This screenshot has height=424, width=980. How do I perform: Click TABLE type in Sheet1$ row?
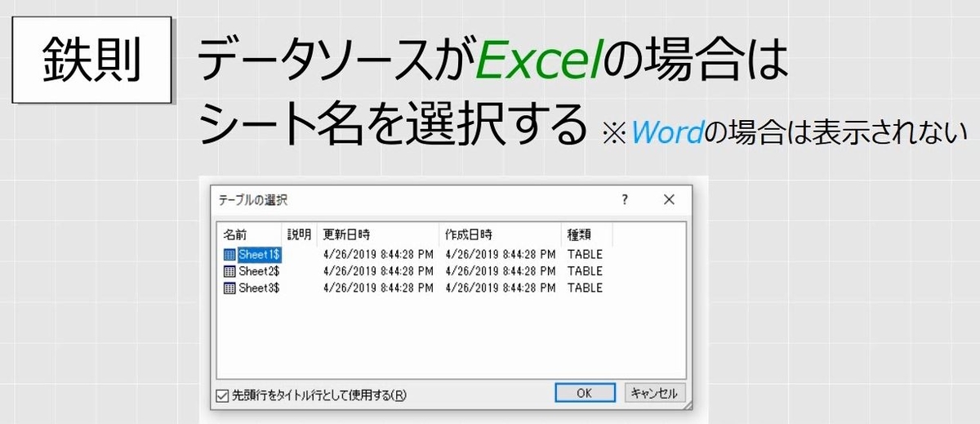coord(585,254)
